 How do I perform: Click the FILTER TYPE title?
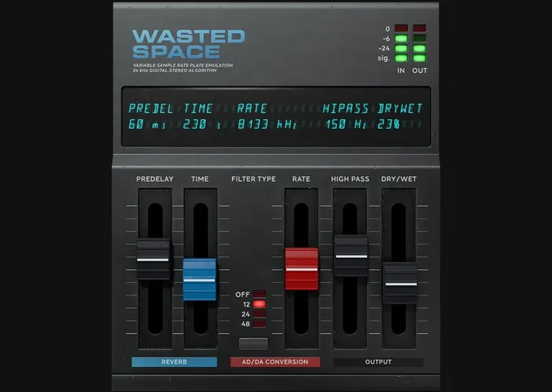tap(253, 179)
